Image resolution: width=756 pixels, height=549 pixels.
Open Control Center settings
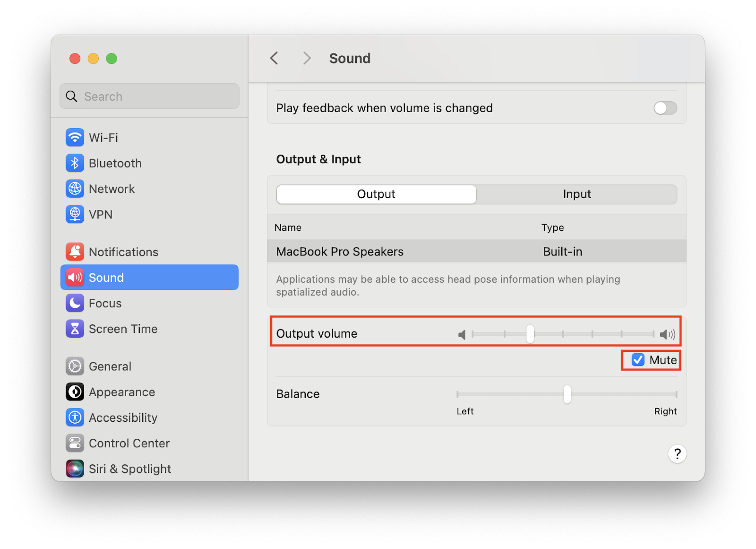click(129, 443)
